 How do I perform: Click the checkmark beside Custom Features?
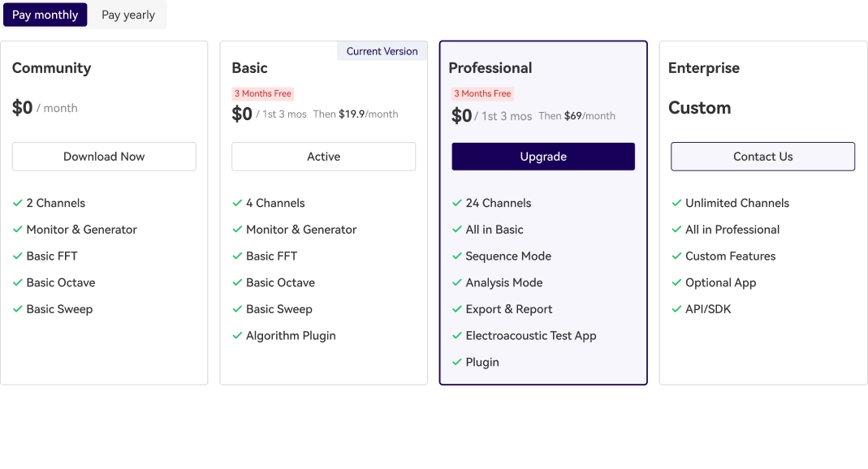click(x=676, y=256)
